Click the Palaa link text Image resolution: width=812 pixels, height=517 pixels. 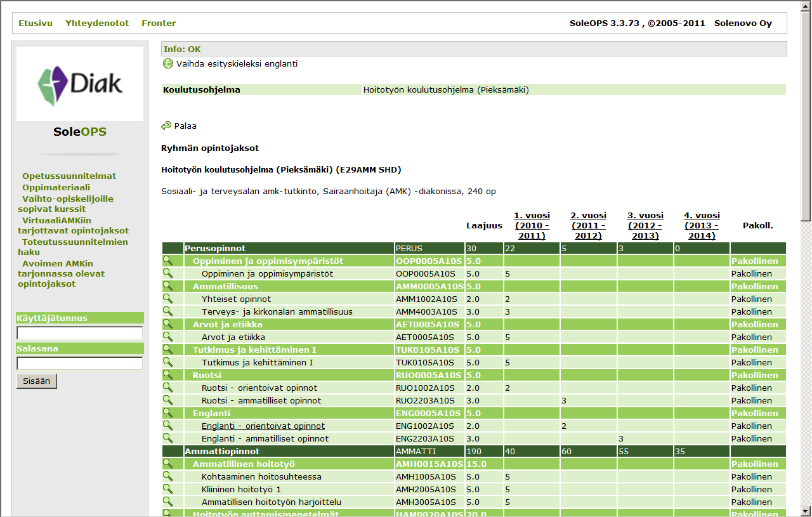[185, 126]
